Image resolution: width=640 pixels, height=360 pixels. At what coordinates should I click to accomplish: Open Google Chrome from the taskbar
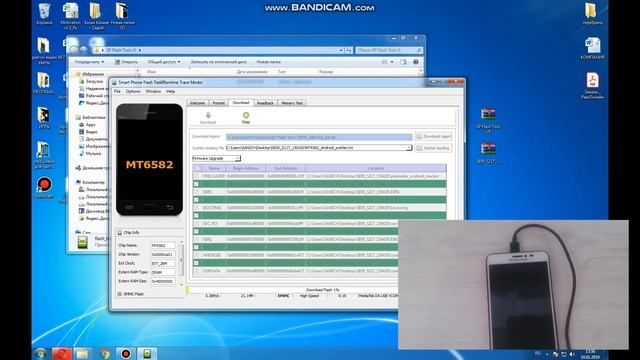click(105, 353)
